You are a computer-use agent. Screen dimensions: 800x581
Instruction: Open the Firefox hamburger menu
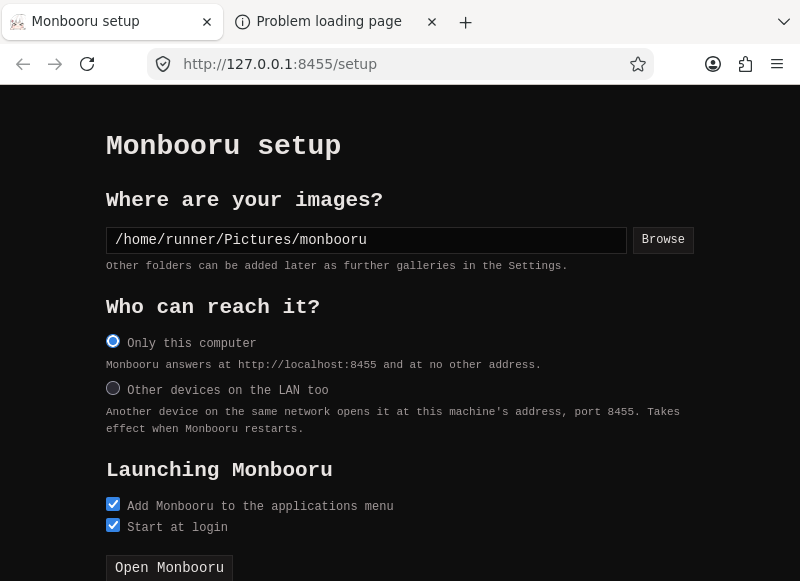[777, 64]
